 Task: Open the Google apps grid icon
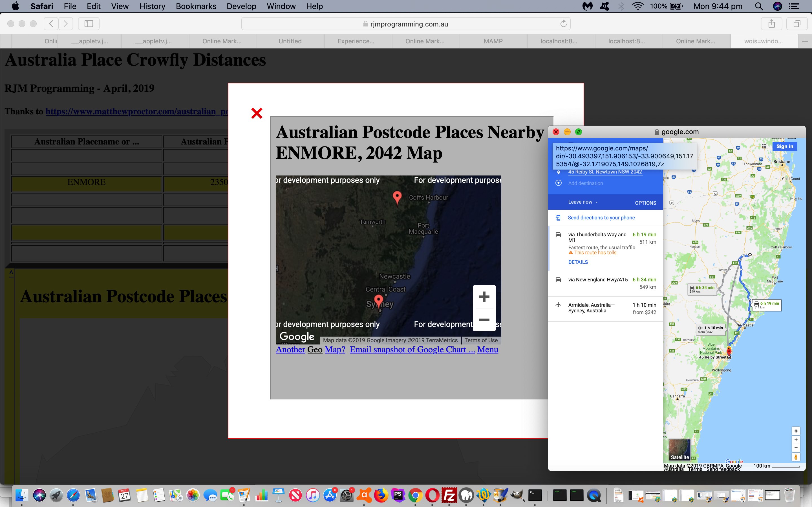[764, 146]
